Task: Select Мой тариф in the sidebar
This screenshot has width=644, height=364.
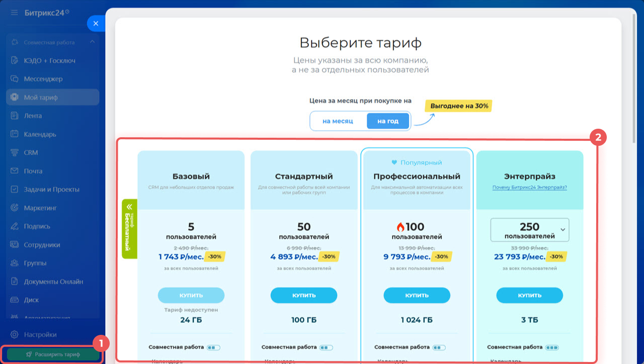Action: 53,98
